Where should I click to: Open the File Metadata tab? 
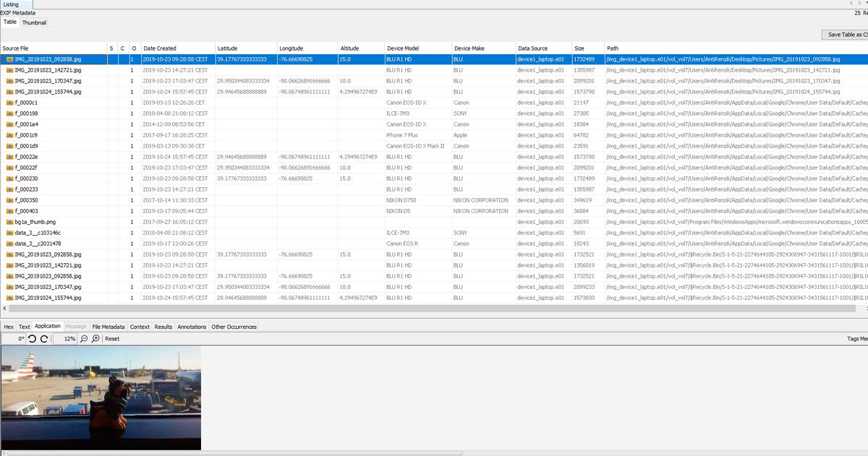tap(109, 327)
